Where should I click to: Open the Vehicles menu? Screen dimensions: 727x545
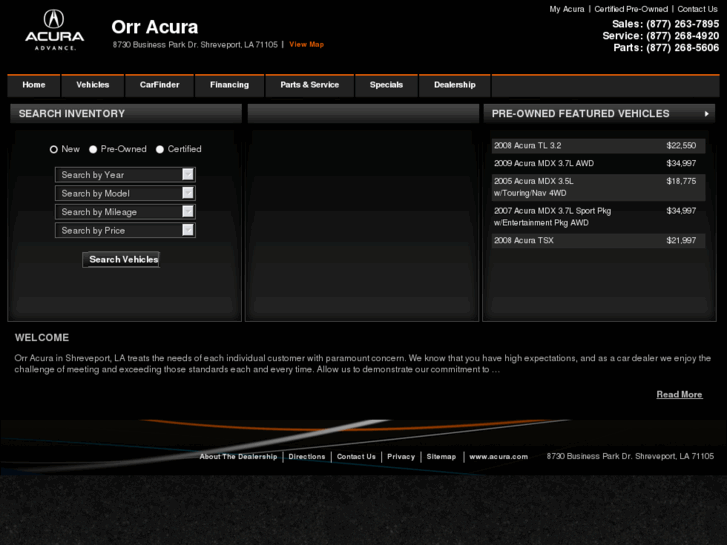[93, 85]
